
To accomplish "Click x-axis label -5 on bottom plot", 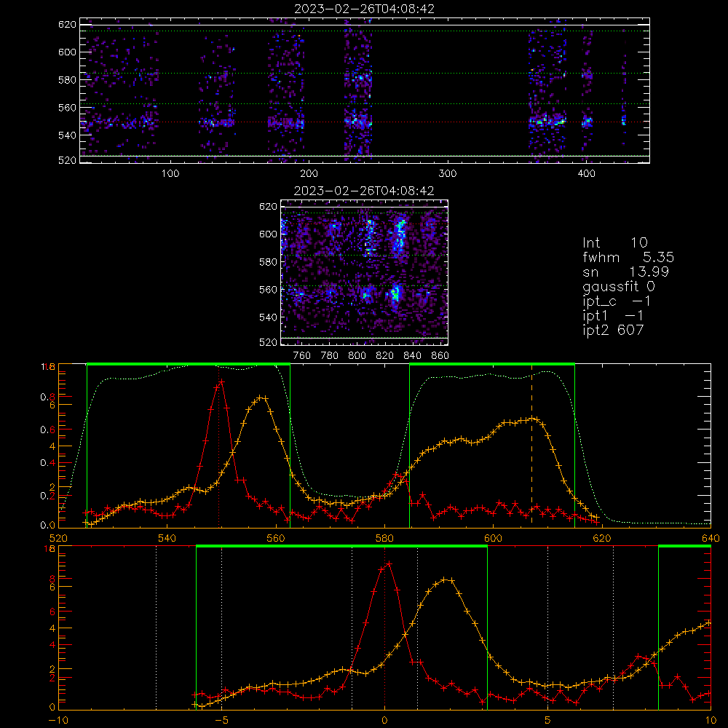I will coord(221,721).
